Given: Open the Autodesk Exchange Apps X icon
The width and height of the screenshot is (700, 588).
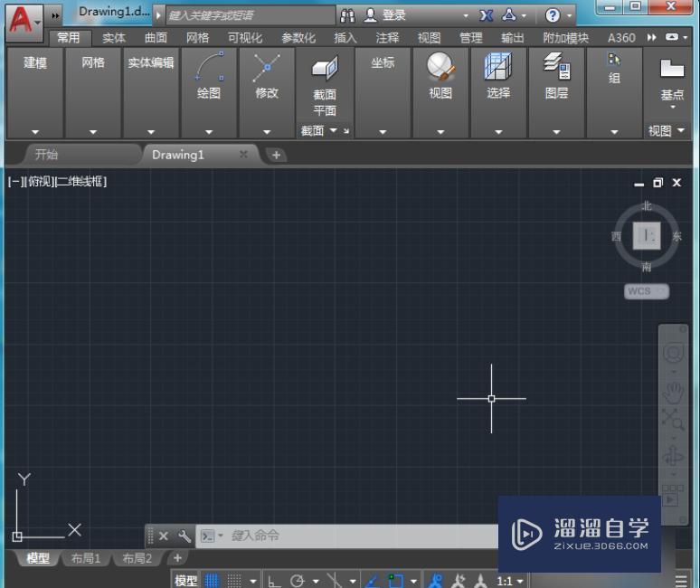Looking at the screenshot, I should (x=487, y=15).
